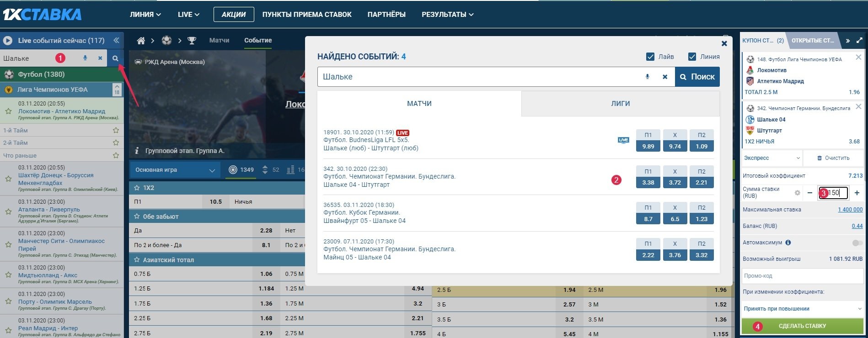Open the Экспресс bet type dropdown
868x338 pixels.
click(x=772, y=158)
